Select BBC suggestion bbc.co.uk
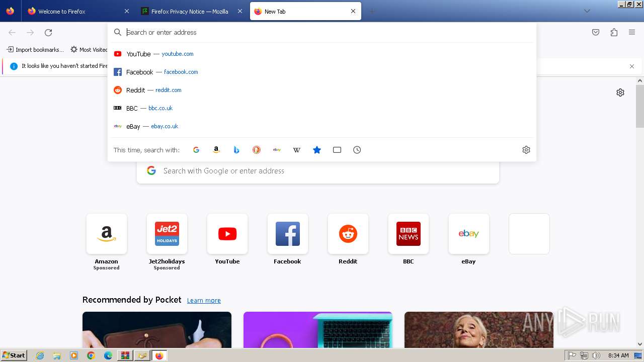 tap(322, 108)
